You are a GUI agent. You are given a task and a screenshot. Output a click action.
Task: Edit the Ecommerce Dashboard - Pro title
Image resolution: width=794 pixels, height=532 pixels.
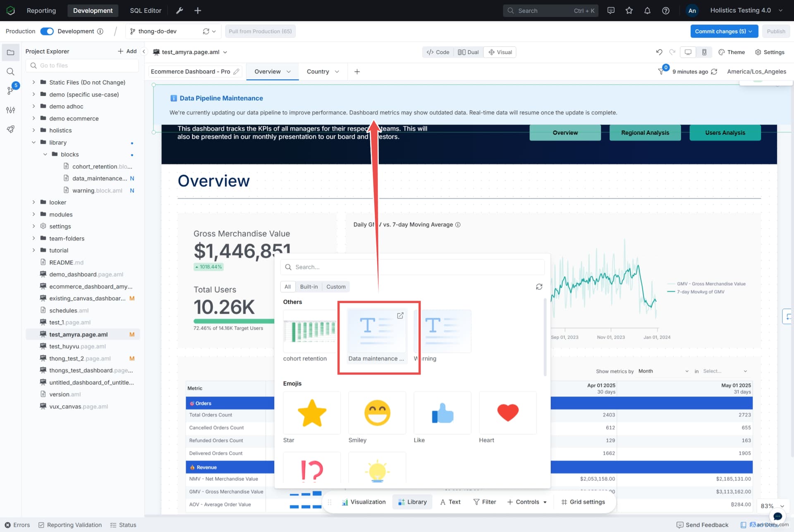pyautogui.click(x=236, y=72)
